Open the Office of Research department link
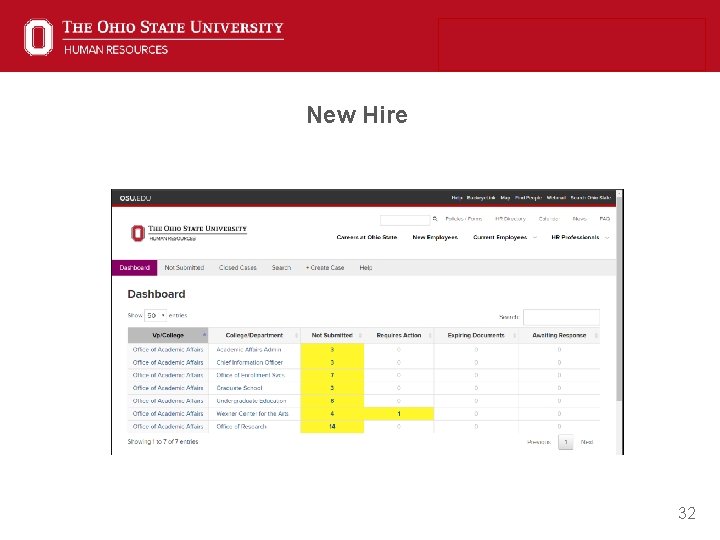 241,427
